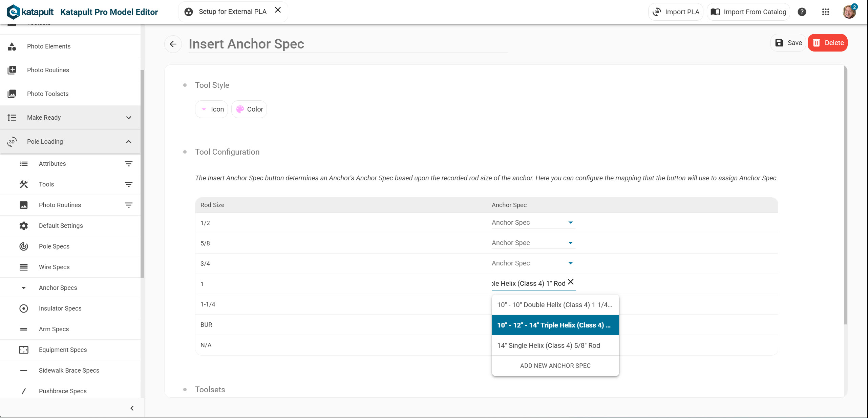Click the Tools filter icon in sidebar
Viewport: 868px width, 418px height.
(128, 184)
